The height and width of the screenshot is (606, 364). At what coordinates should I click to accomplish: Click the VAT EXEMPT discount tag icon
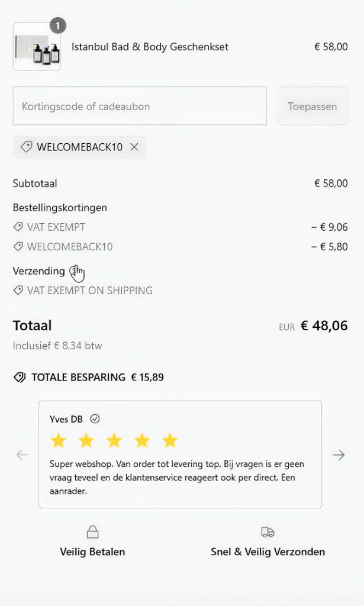coord(18,227)
